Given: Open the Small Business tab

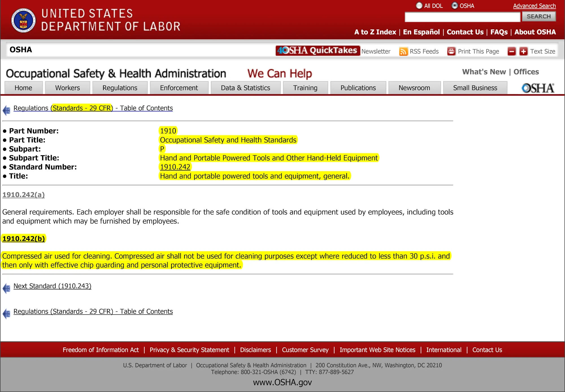Looking at the screenshot, I should (x=475, y=88).
